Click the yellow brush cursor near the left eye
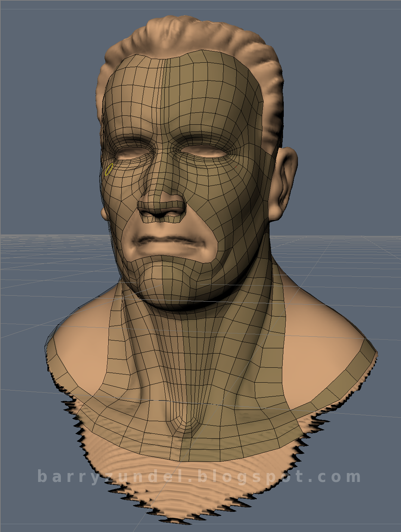 tap(109, 170)
